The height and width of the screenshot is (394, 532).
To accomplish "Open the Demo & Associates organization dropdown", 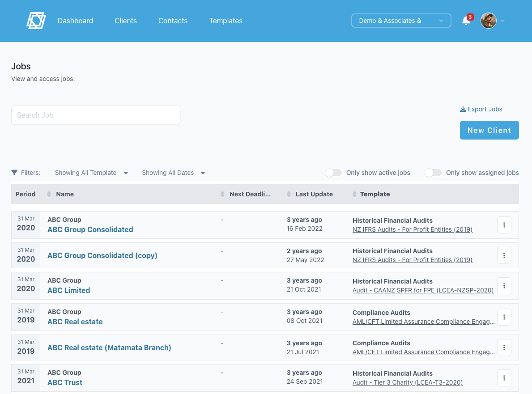I will pyautogui.click(x=401, y=21).
